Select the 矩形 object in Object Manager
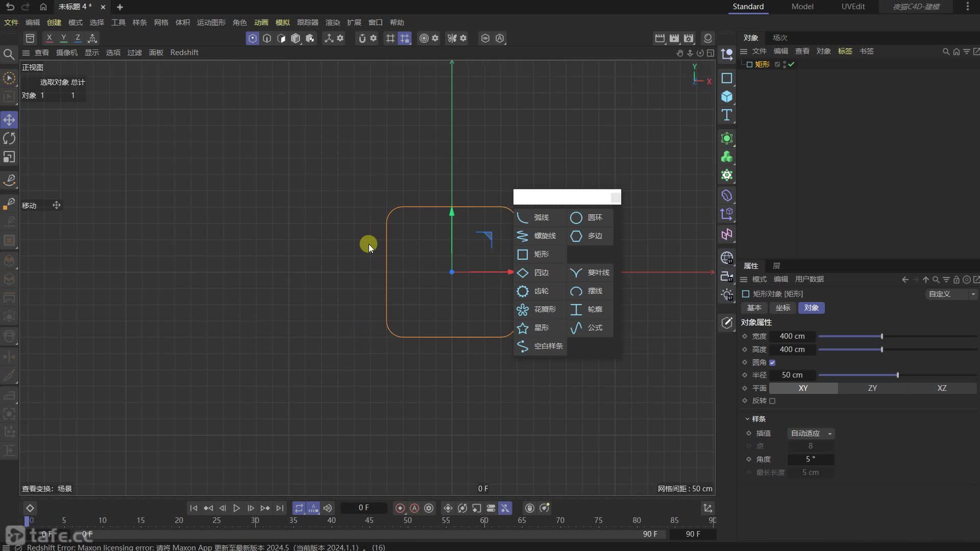980x551 pixels. [762, 64]
